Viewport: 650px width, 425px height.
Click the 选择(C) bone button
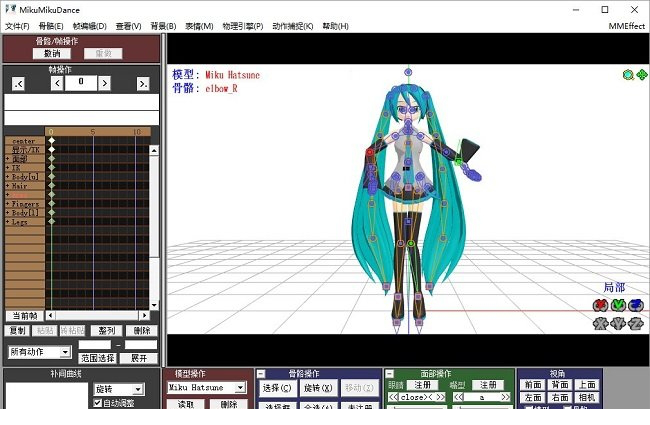pos(277,388)
